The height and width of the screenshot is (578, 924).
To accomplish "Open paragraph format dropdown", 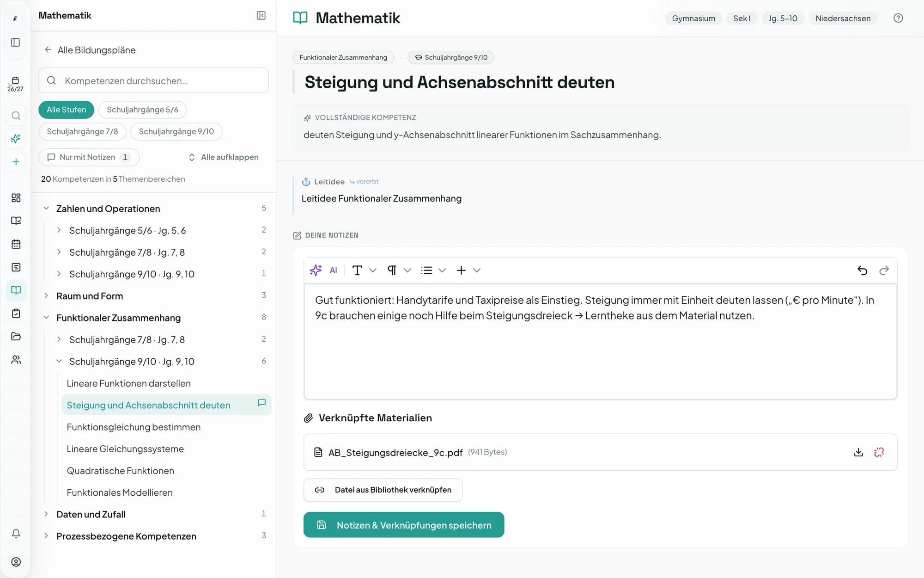I will [x=399, y=270].
